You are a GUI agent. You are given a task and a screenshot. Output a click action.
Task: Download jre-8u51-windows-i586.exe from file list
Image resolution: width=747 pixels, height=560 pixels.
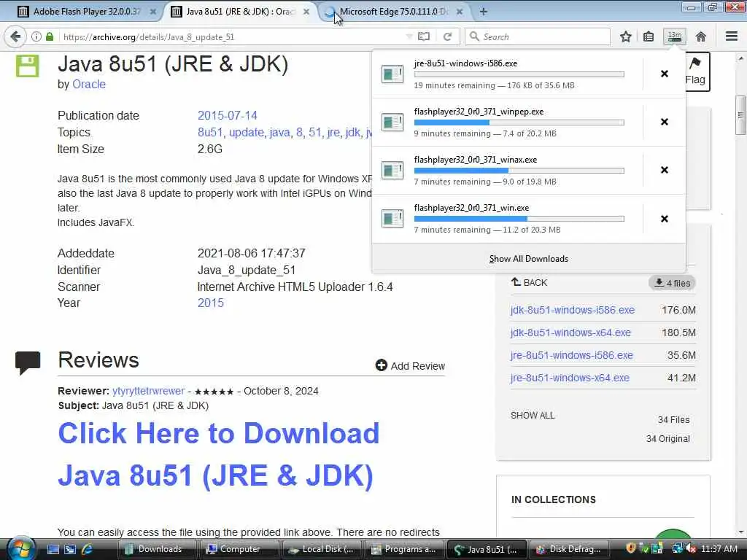571,355
